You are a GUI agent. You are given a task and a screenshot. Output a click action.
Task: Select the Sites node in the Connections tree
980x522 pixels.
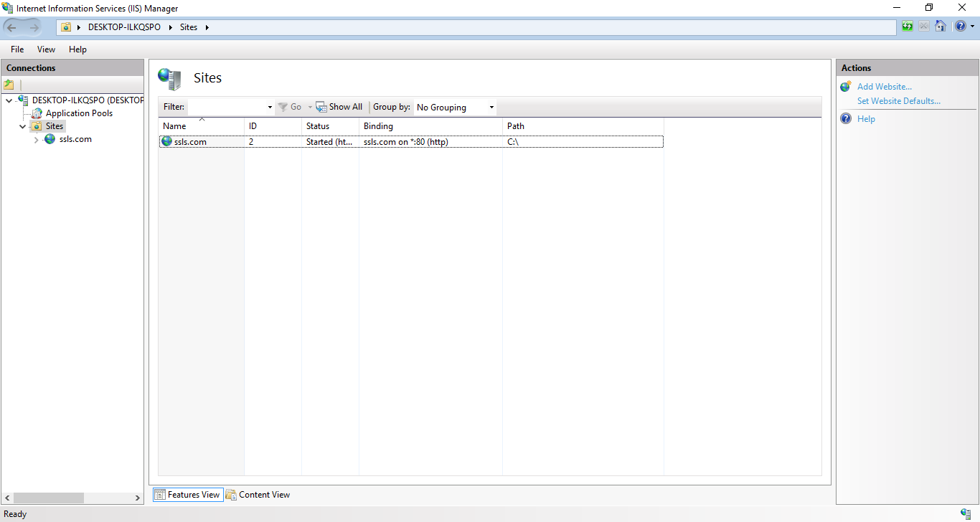click(x=55, y=126)
